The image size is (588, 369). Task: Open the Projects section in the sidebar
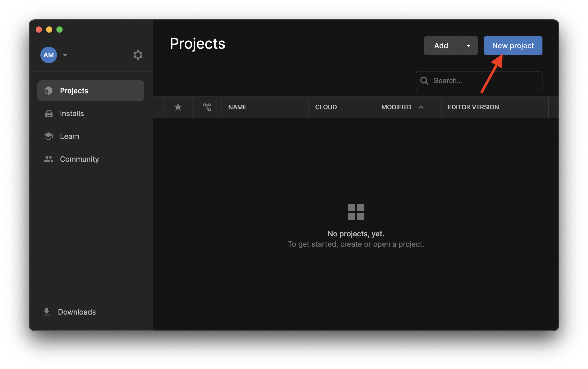74,90
